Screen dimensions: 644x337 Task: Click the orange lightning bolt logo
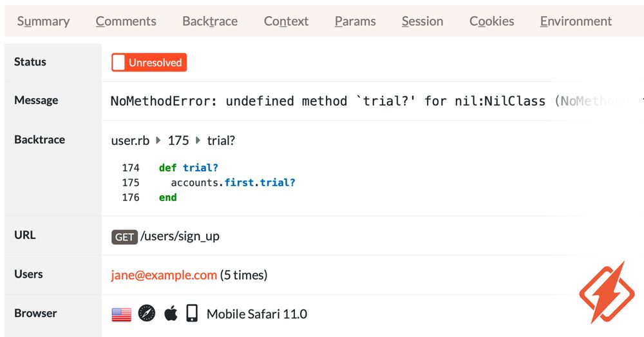point(602,293)
